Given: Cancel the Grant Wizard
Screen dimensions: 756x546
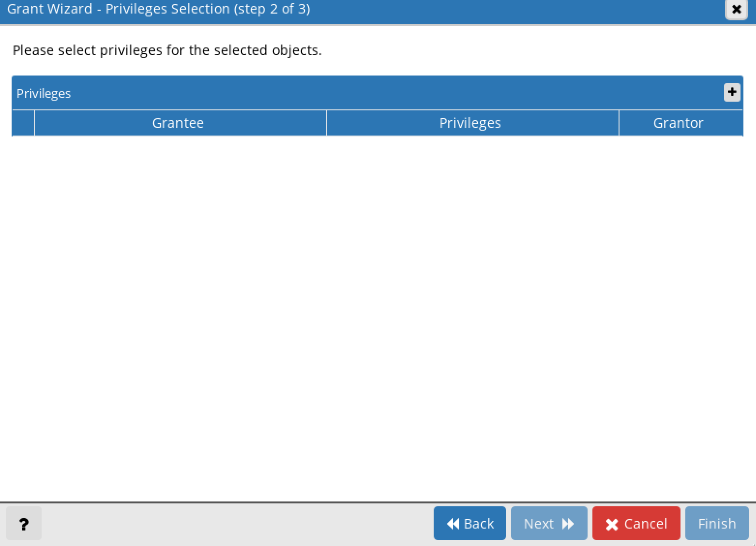Looking at the screenshot, I should coord(636,523).
